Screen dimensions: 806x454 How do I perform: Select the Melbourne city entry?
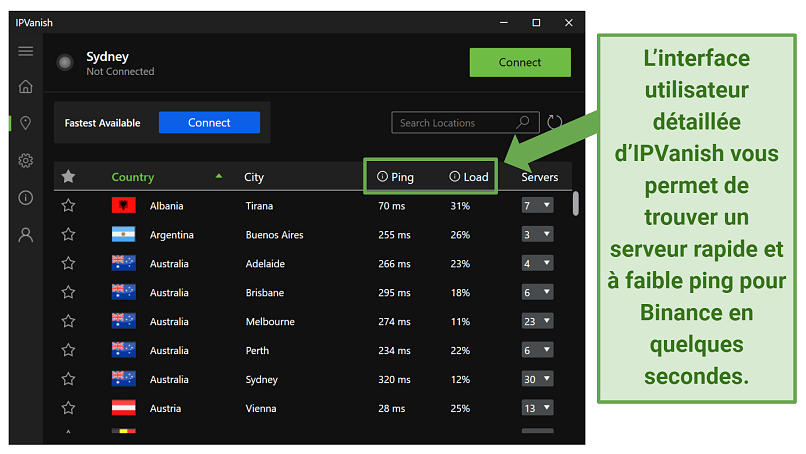point(270,321)
